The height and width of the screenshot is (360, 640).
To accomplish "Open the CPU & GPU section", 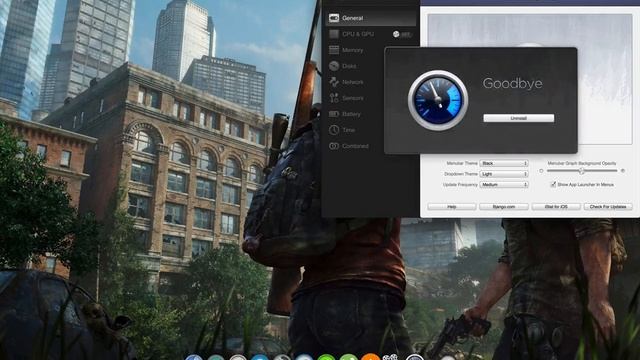I will (357, 34).
